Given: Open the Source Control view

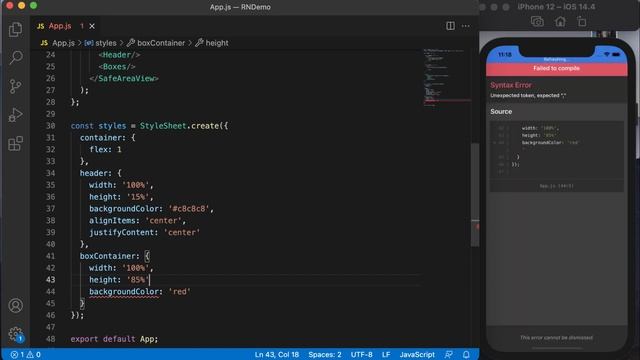Looking at the screenshot, I should tap(16, 86).
